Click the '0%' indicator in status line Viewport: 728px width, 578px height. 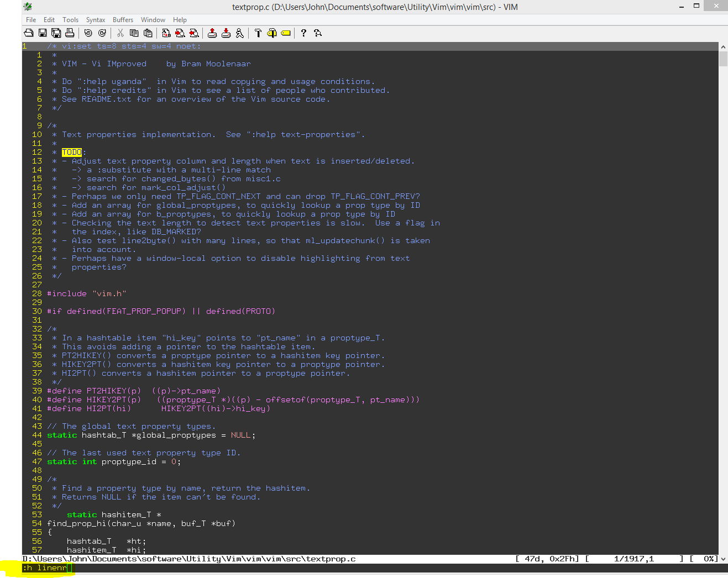(x=709, y=559)
